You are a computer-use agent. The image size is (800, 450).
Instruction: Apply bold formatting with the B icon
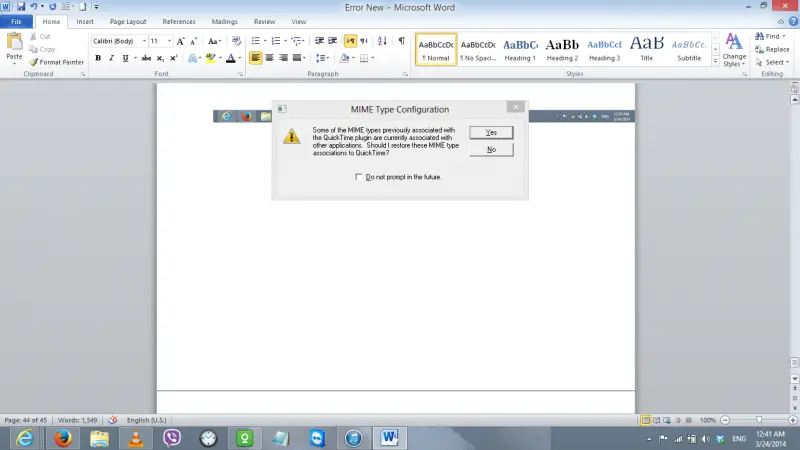point(98,58)
